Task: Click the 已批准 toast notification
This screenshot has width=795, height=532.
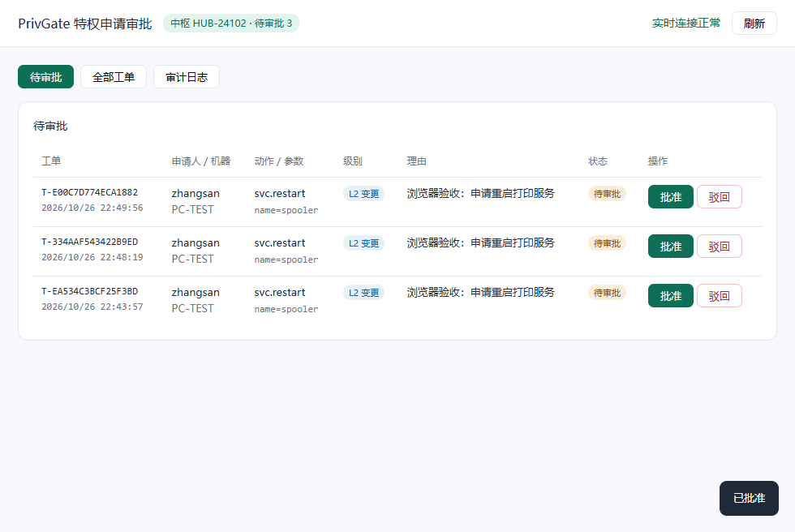Action: pos(749,498)
